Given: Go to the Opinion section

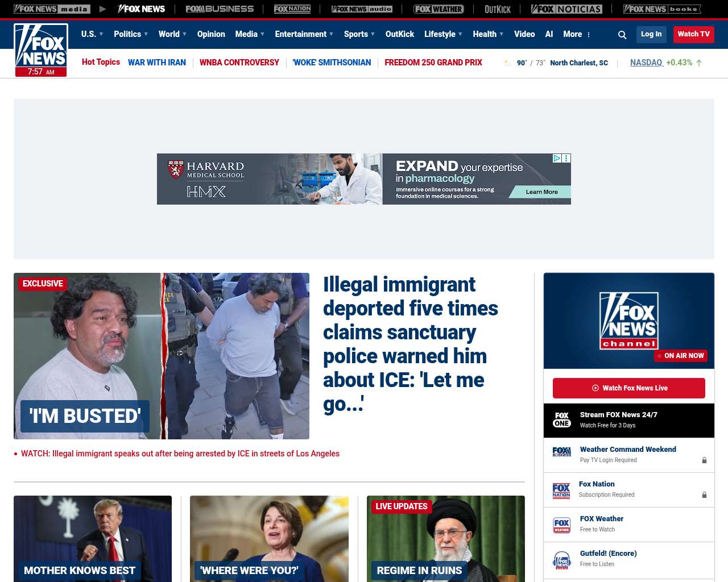Looking at the screenshot, I should (x=211, y=34).
